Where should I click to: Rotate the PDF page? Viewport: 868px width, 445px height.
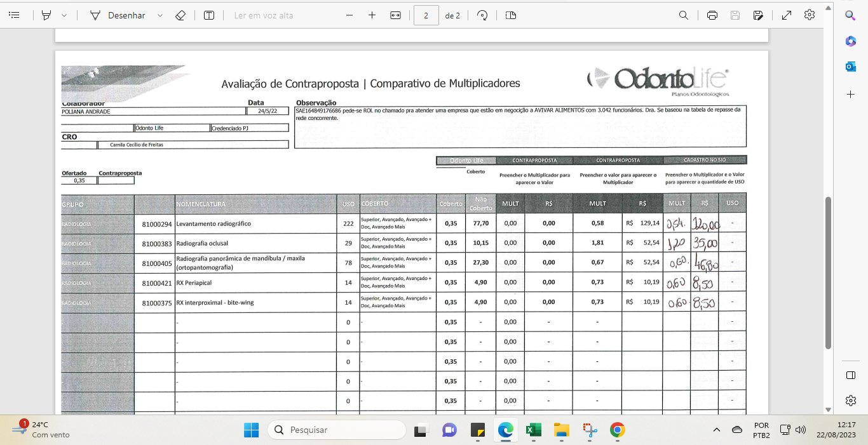482,15
